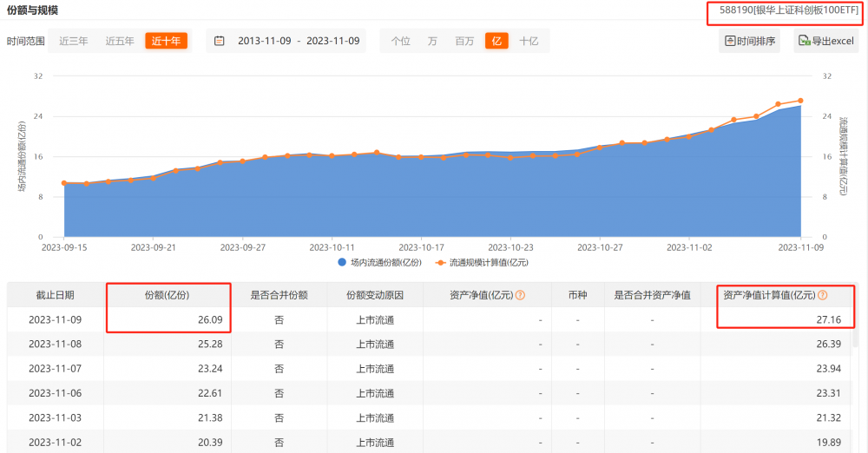Select the 2023-11-08 date cell

56,344
